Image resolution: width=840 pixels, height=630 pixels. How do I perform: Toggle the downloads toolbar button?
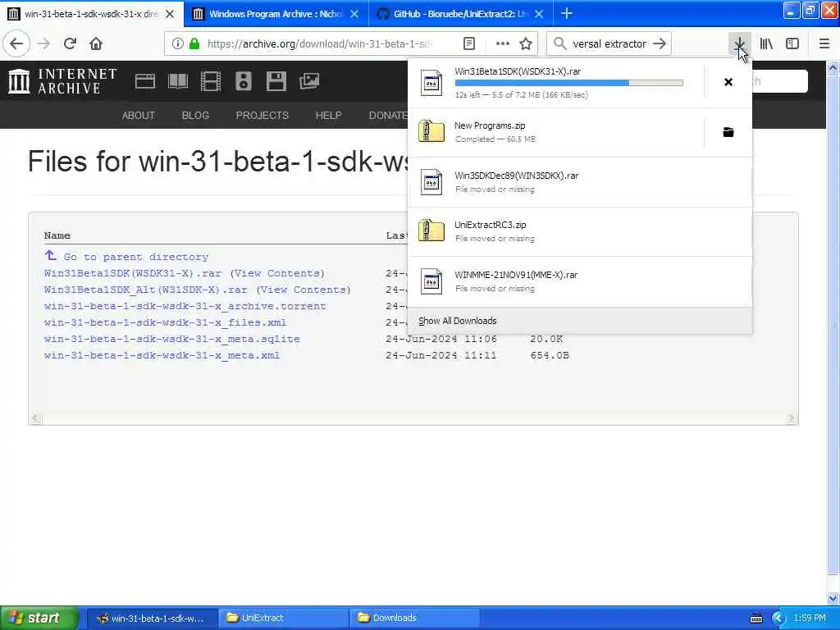pyautogui.click(x=739, y=43)
